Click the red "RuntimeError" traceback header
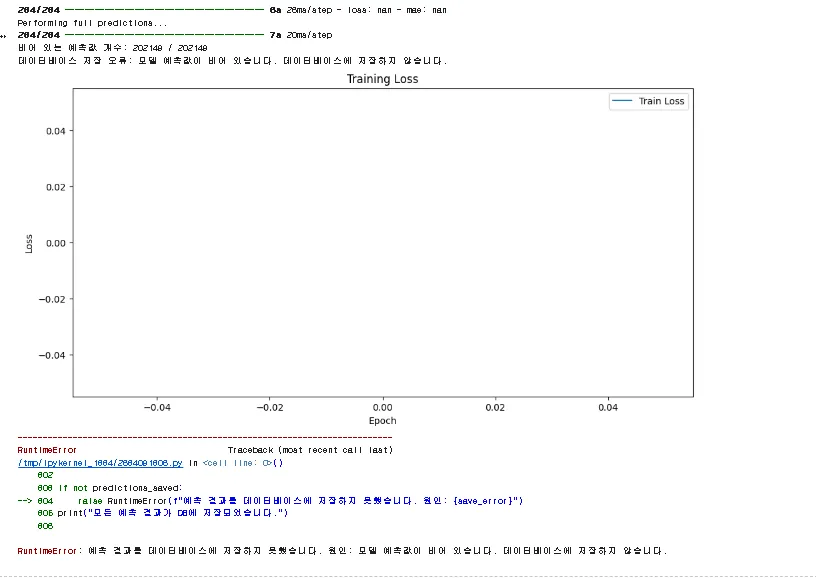The height and width of the screenshot is (578, 816). [47, 450]
